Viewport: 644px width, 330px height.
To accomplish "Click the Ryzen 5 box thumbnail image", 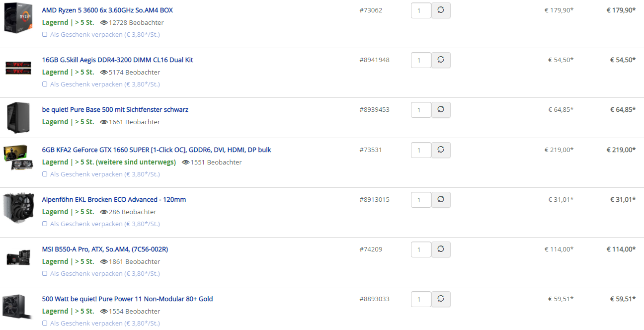I will [x=18, y=17].
